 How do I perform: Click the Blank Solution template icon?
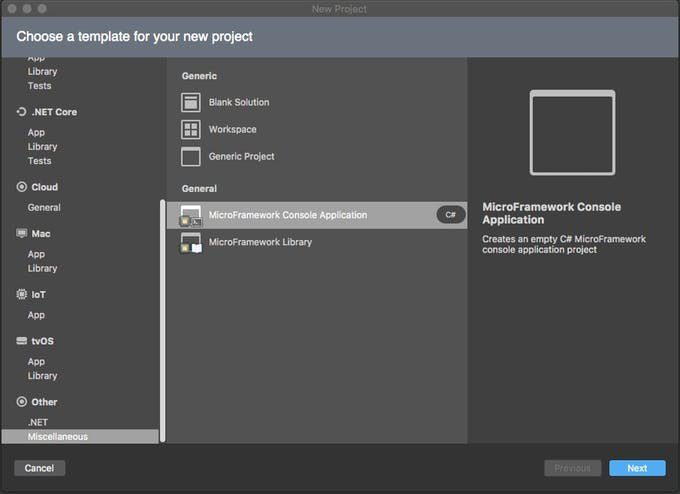(191, 102)
